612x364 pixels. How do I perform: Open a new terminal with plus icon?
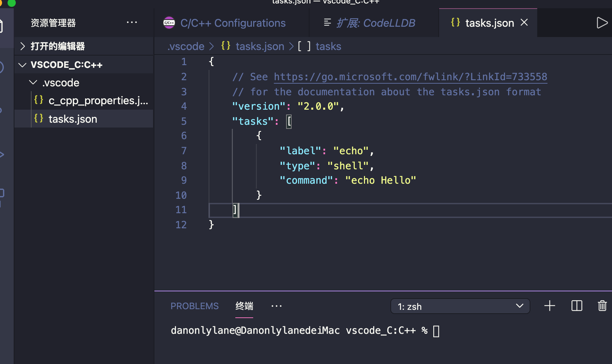click(549, 306)
